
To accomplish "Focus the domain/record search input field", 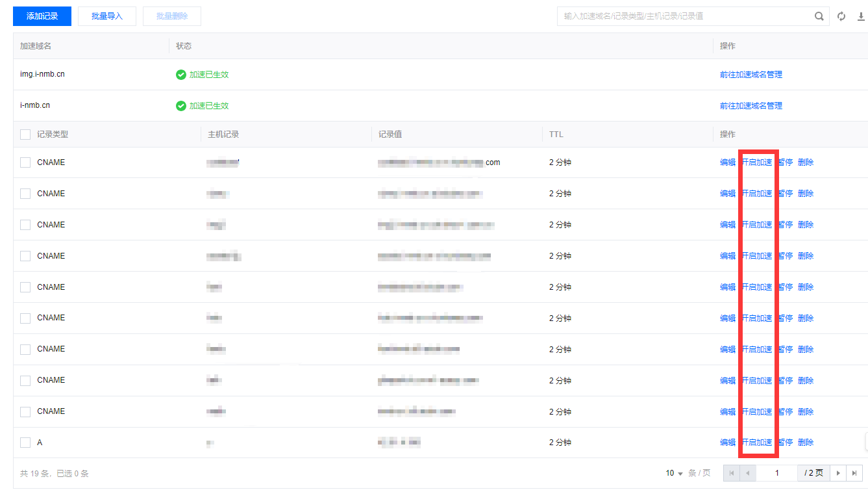I will pos(685,16).
